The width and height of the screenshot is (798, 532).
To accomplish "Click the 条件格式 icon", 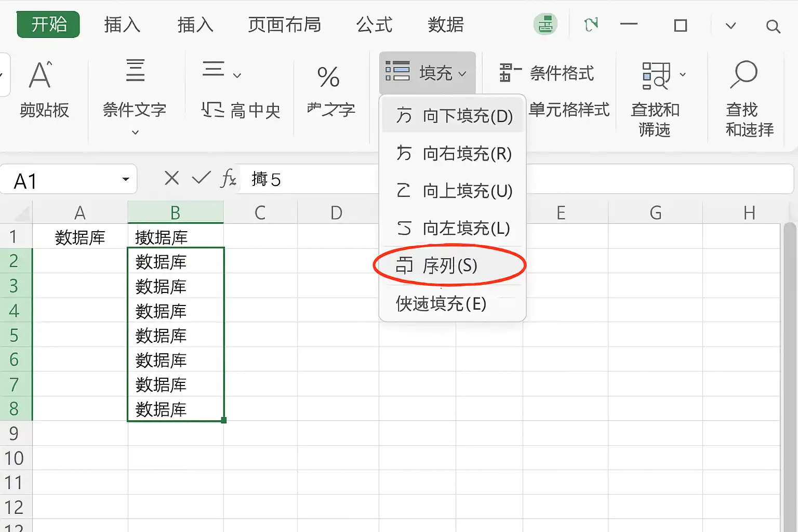I will click(x=510, y=73).
